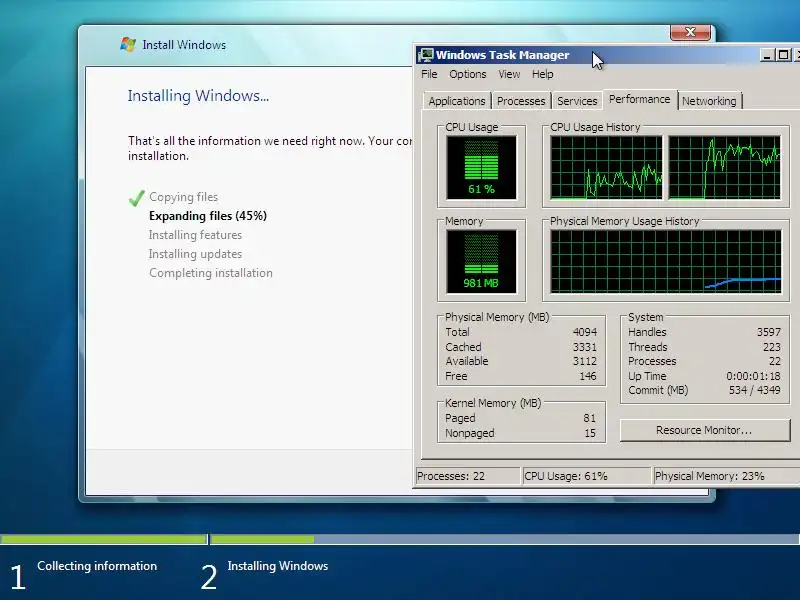The image size is (800, 600).
Task: Select the Performance tab
Action: 640,99
